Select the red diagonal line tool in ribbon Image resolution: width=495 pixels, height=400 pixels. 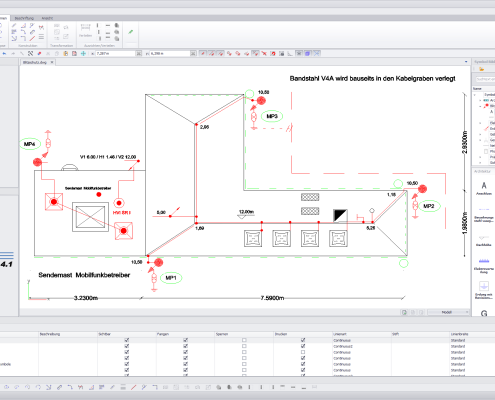click(x=32, y=38)
